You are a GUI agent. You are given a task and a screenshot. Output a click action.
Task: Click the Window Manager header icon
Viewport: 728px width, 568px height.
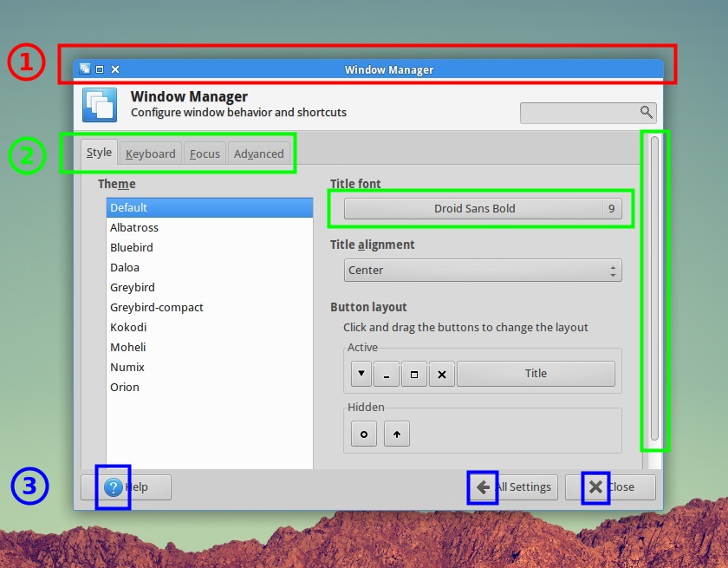click(x=99, y=104)
